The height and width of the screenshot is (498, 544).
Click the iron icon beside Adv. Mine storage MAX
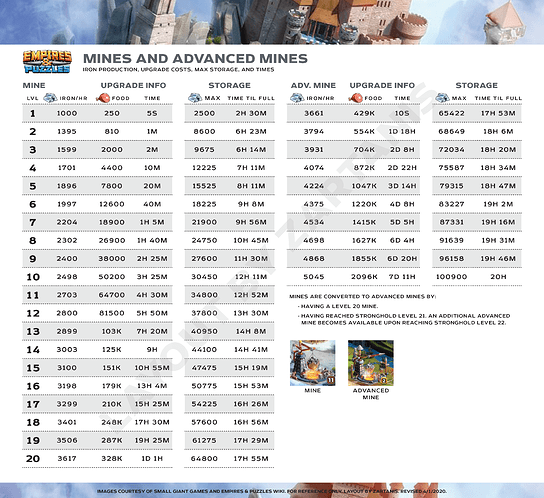click(442, 98)
